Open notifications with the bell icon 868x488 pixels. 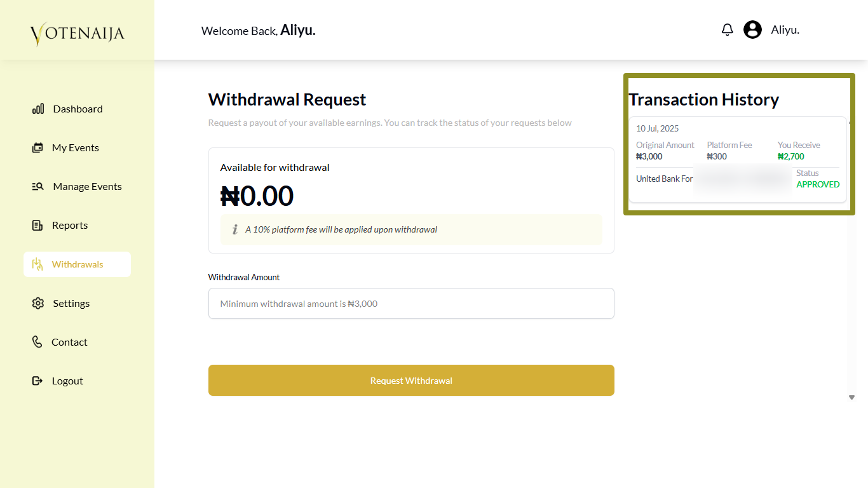[728, 30]
